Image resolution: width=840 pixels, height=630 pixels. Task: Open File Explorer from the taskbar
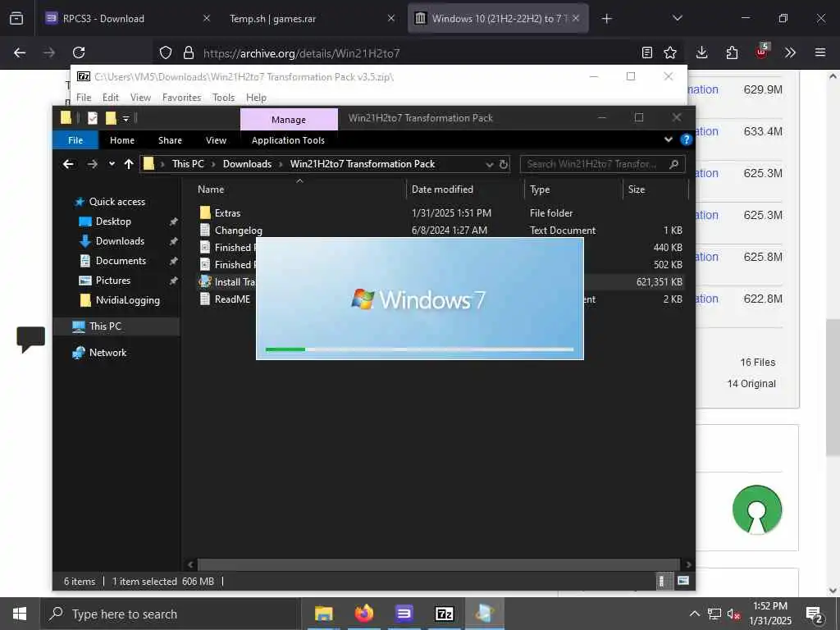[x=323, y=614]
